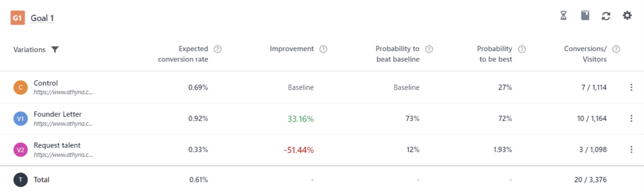Click the orange G1 goal badge
Image resolution: width=644 pixels, height=192 pixels.
tap(17, 18)
